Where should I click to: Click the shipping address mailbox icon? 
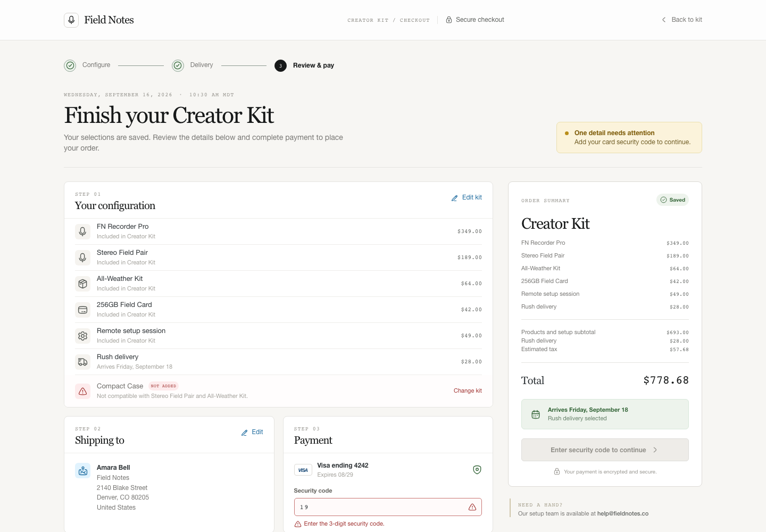[x=82, y=471]
